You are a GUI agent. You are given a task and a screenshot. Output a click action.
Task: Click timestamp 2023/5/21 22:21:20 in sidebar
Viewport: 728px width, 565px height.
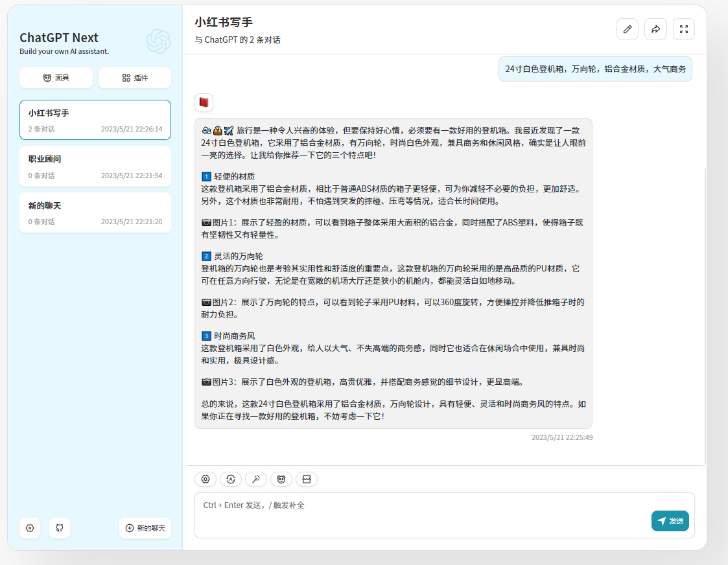pos(132,222)
